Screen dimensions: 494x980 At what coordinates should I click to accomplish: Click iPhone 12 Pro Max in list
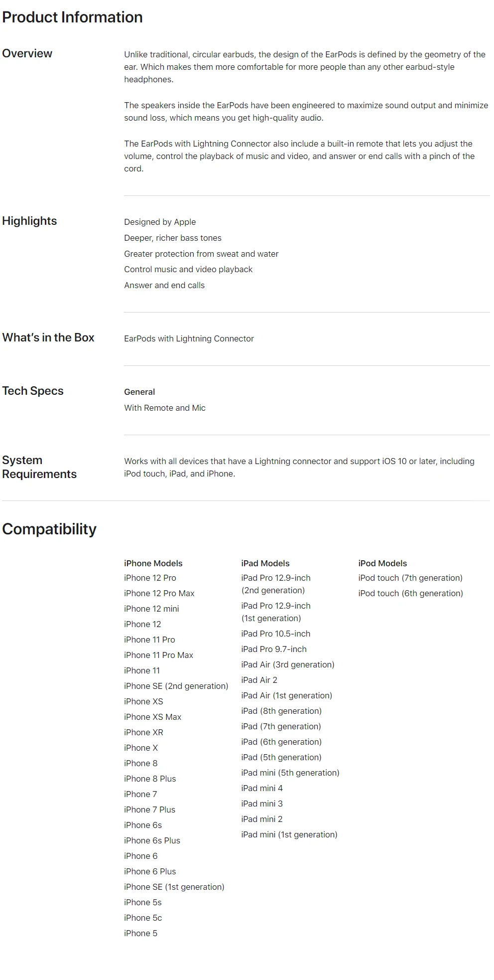coord(159,593)
